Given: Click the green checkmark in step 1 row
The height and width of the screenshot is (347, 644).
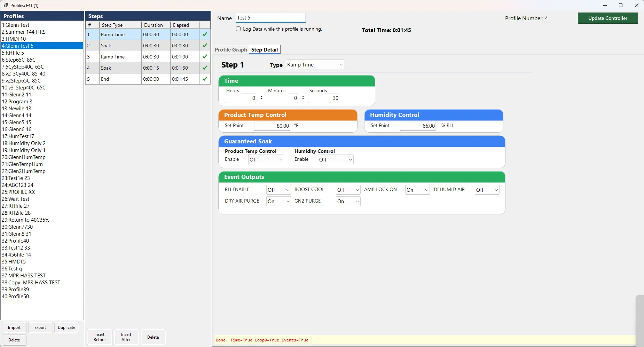Looking at the screenshot, I should tap(205, 34).
